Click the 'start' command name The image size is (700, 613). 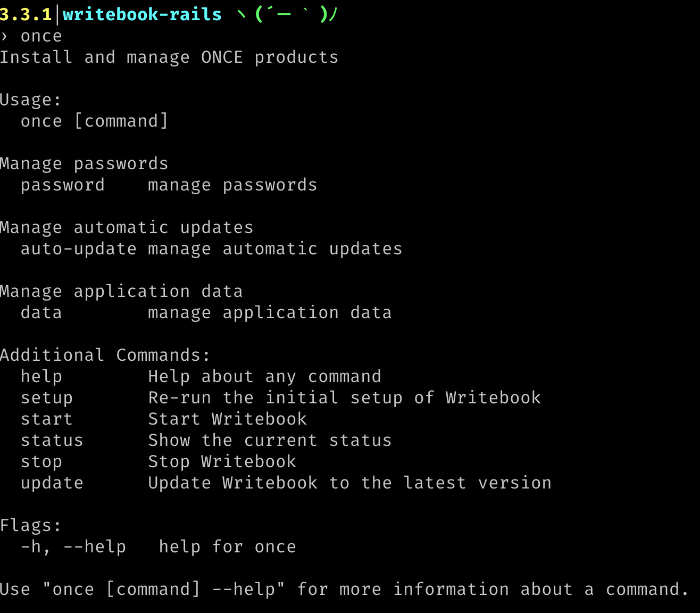(47, 419)
